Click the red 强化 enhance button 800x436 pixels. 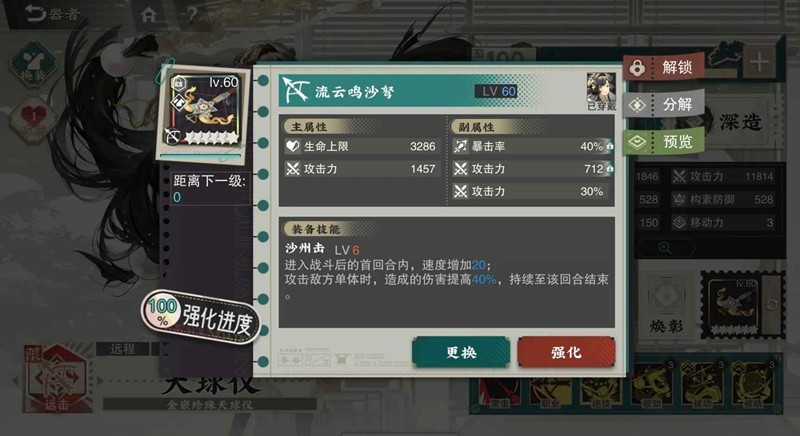(566, 352)
